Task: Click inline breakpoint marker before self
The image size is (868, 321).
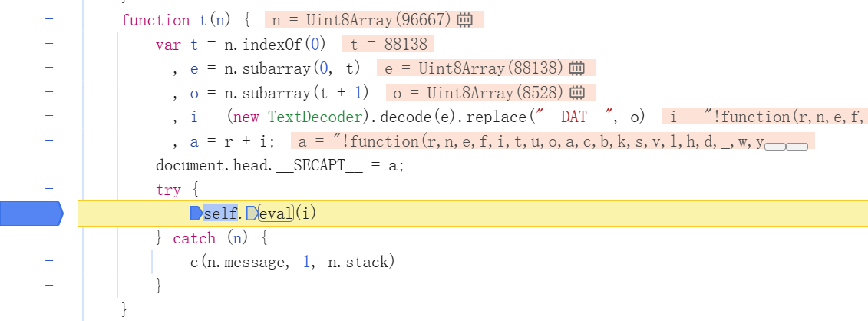Action: tap(196, 213)
